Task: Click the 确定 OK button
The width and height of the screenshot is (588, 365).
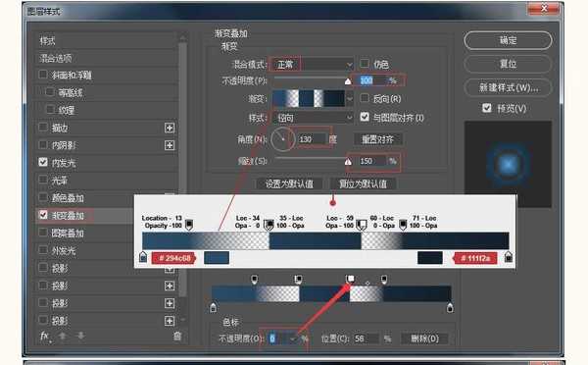Action: click(x=508, y=40)
